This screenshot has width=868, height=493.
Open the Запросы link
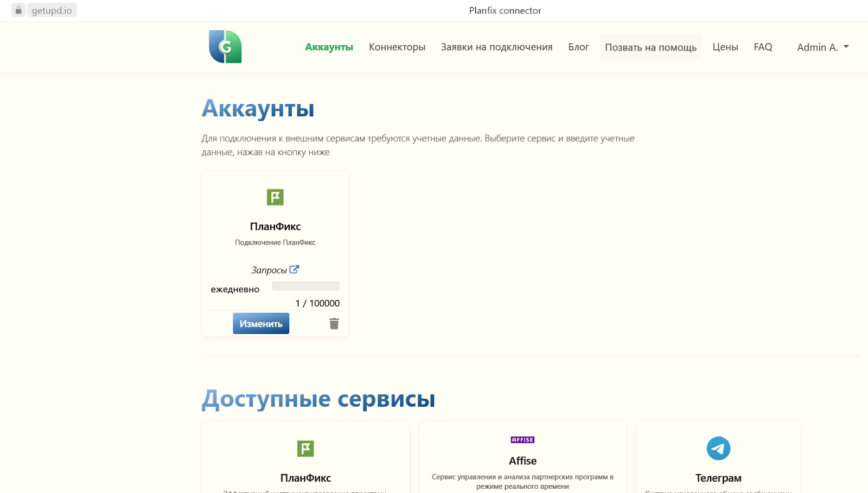coord(269,270)
